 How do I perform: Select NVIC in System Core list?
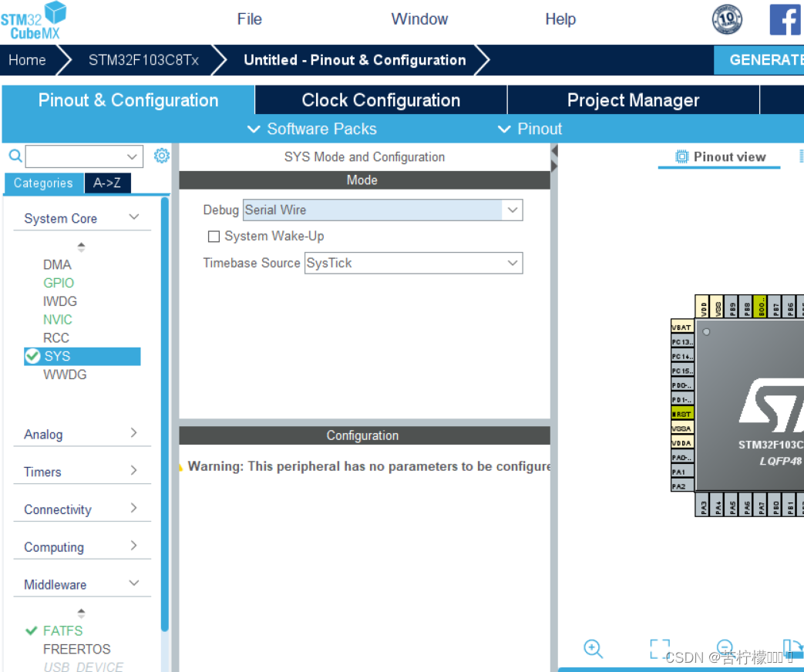(57, 319)
